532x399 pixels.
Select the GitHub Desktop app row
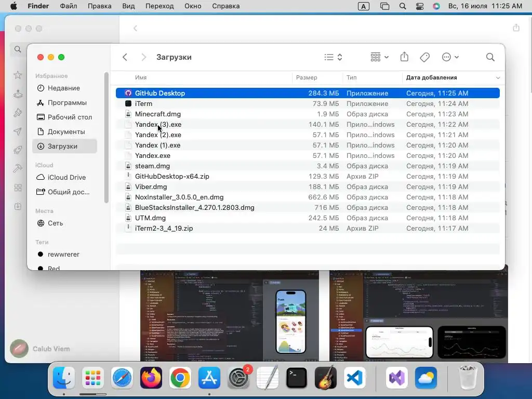[x=308, y=93]
